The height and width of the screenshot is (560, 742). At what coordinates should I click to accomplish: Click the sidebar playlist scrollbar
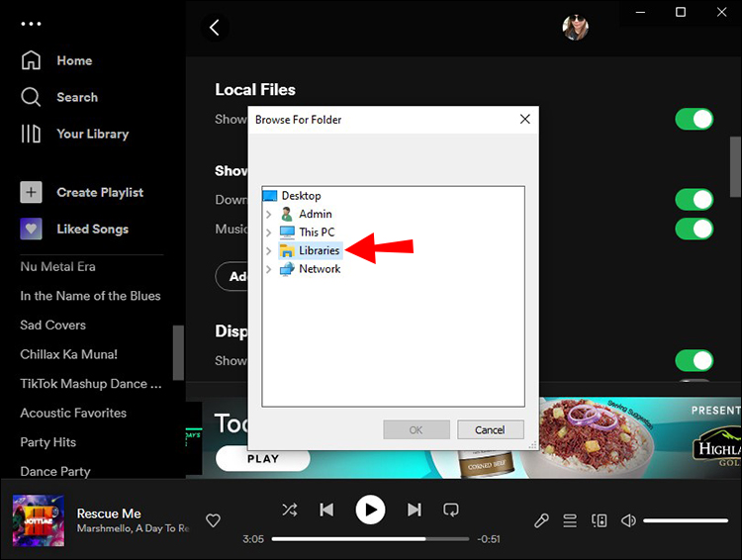point(178,352)
